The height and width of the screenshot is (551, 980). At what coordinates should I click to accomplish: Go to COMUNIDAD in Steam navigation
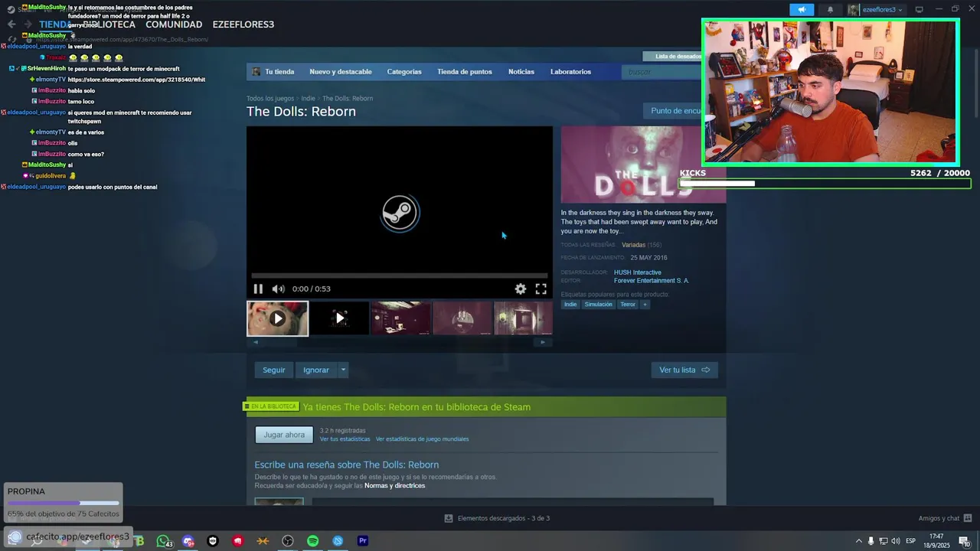[174, 24]
